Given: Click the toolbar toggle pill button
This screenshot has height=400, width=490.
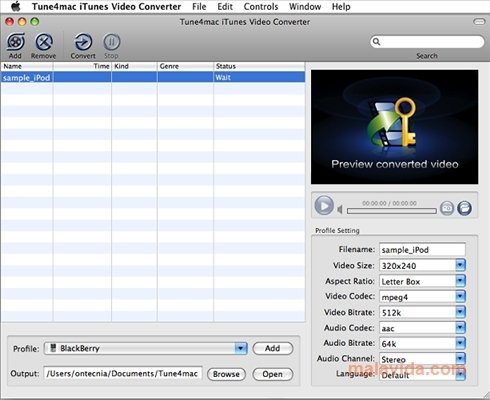Looking at the screenshot, I should (479, 22).
